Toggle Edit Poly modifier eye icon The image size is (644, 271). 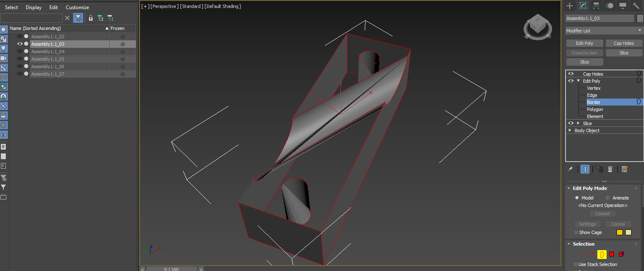(571, 81)
